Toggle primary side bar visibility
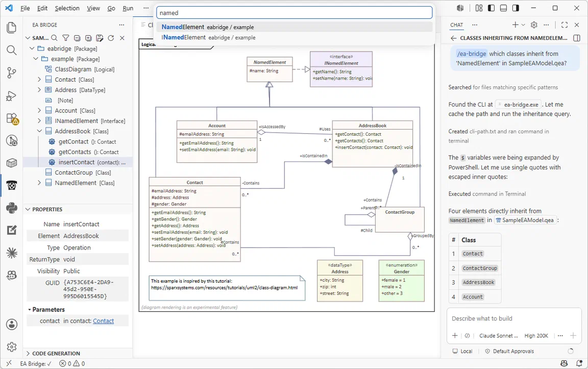Screen dimensions: 588x369 (491, 8)
